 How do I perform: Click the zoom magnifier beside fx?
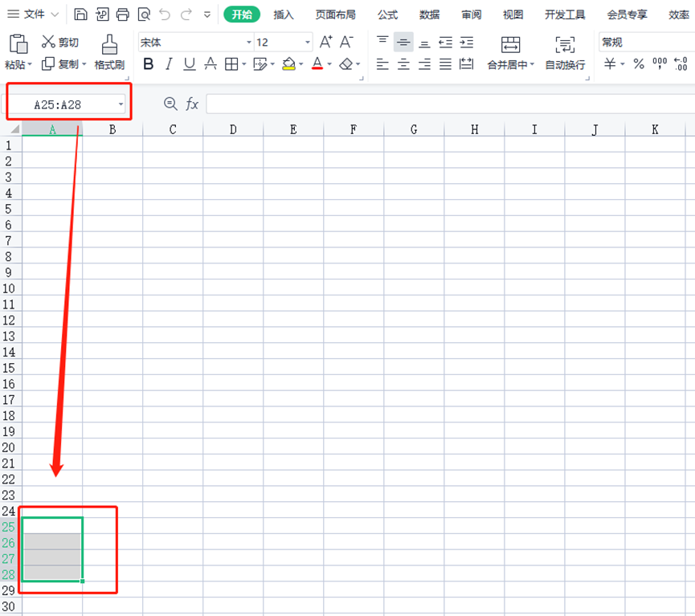pos(170,104)
